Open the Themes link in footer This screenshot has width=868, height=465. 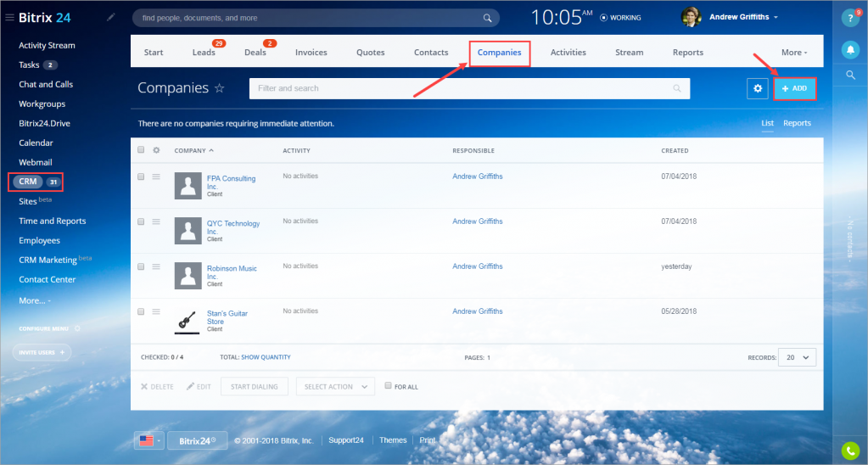click(393, 440)
